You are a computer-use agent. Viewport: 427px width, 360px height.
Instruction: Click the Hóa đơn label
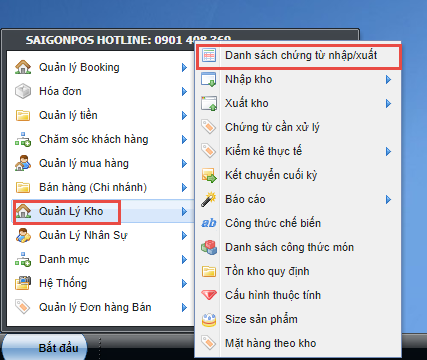(x=60, y=91)
